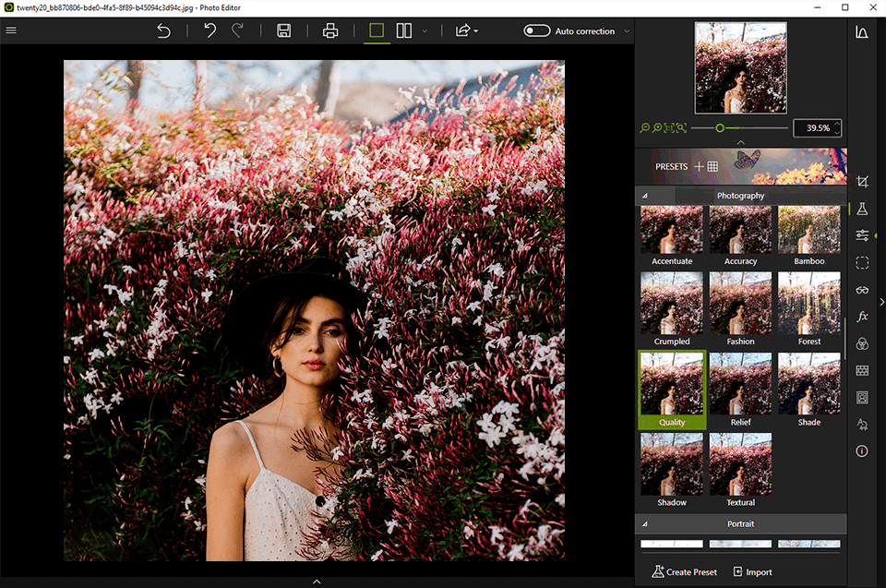Viewport: 886px width, 588px height.
Task: Open the hamburger menu
Action: tap(11, 30)
